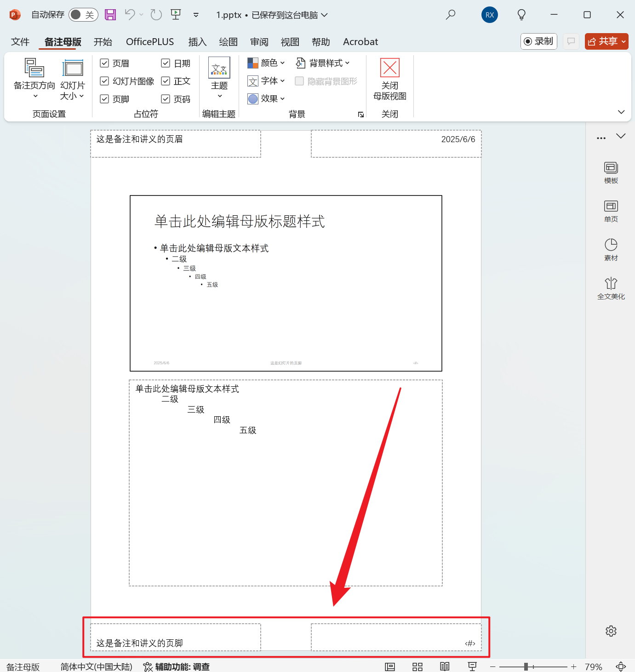This screenshot has width=635, height=672.
Task: Click Close Master View red X icon
Action: click(389, 68)
